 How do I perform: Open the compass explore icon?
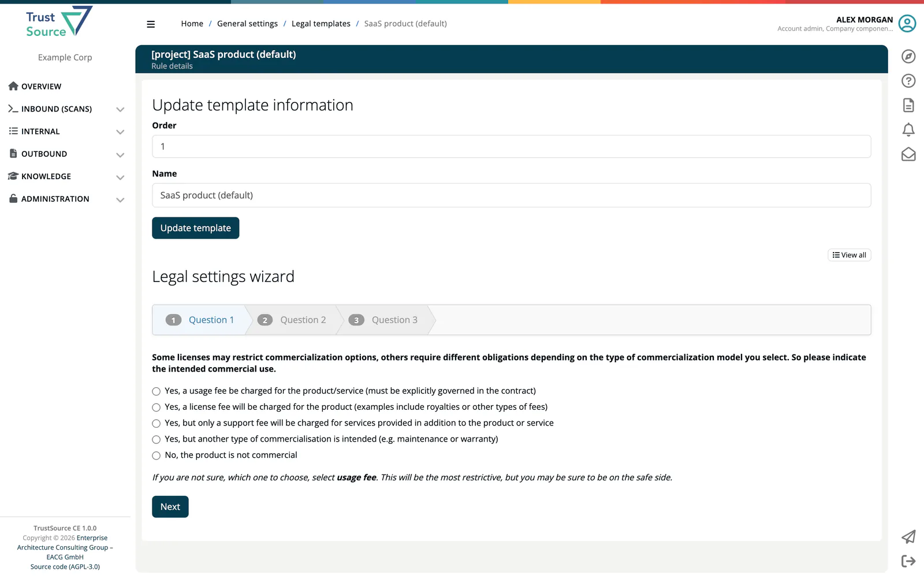click(x=908, y=57)
